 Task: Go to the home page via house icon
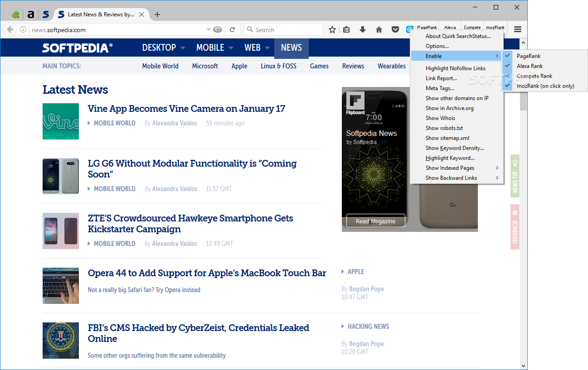(x=379, y=30)
